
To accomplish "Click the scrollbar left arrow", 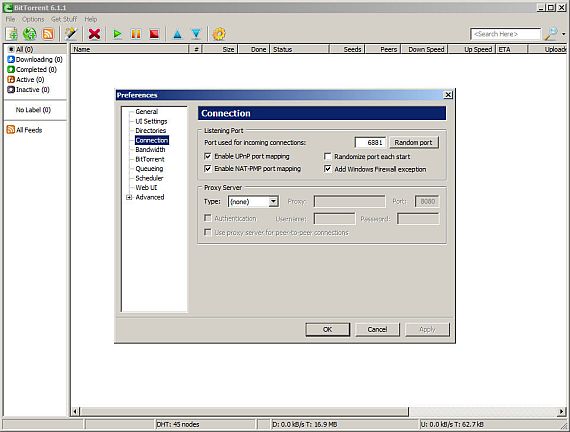I will tap(75, 412).
